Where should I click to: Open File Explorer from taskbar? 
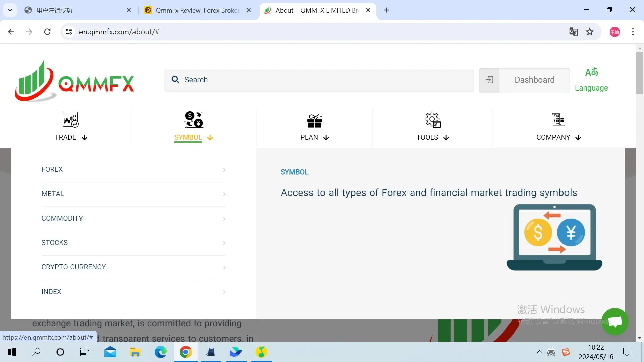[135, 352]
